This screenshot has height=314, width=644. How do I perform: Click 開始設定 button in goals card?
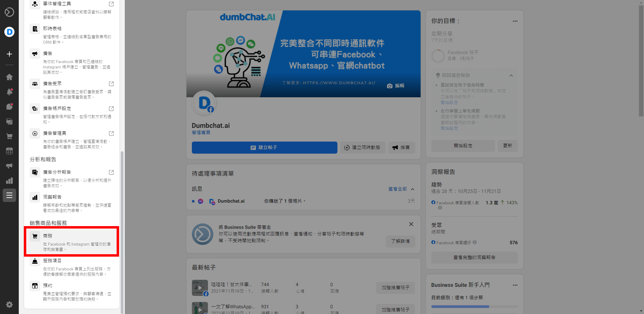463,146
